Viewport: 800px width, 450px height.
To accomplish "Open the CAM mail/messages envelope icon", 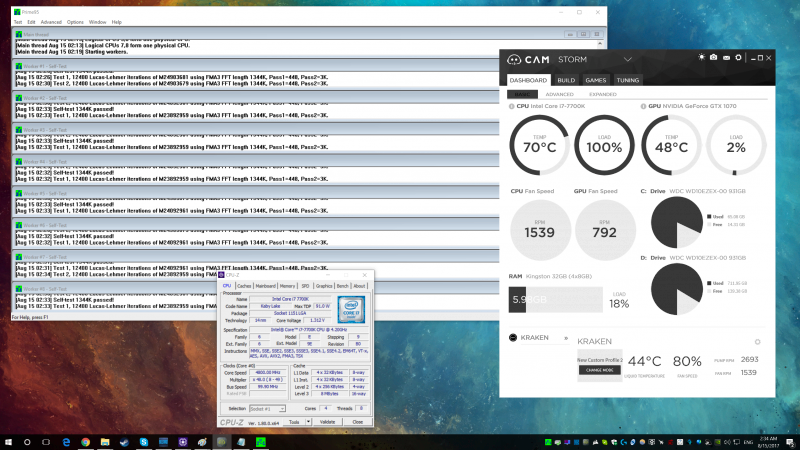I will click(x=726, y=58).
